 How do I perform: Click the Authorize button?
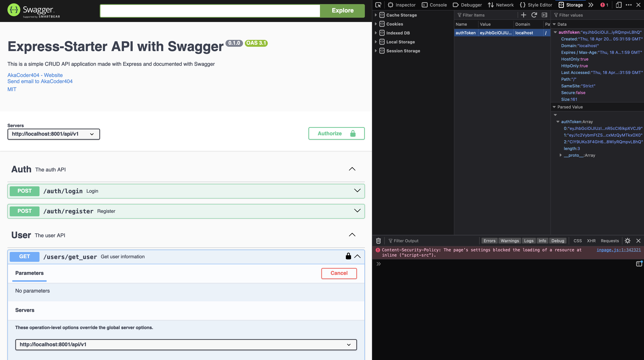pos(337,133)
